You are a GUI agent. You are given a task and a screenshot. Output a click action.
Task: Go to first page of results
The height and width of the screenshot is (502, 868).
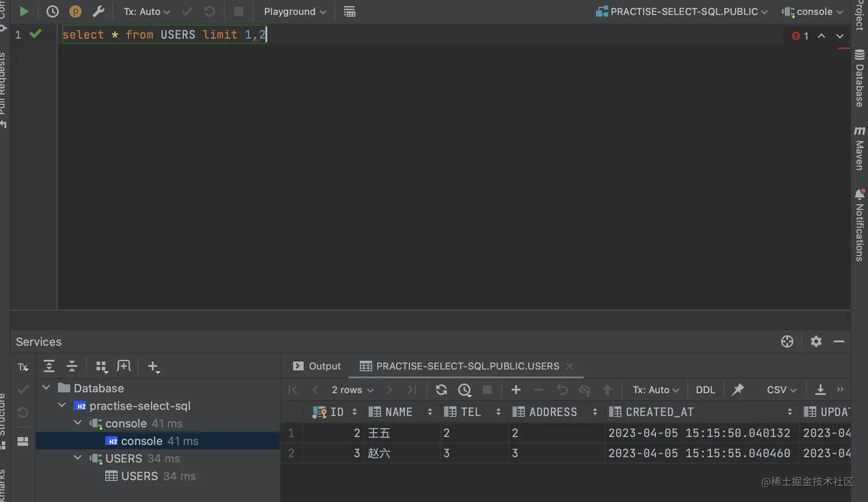click(293, 390)
